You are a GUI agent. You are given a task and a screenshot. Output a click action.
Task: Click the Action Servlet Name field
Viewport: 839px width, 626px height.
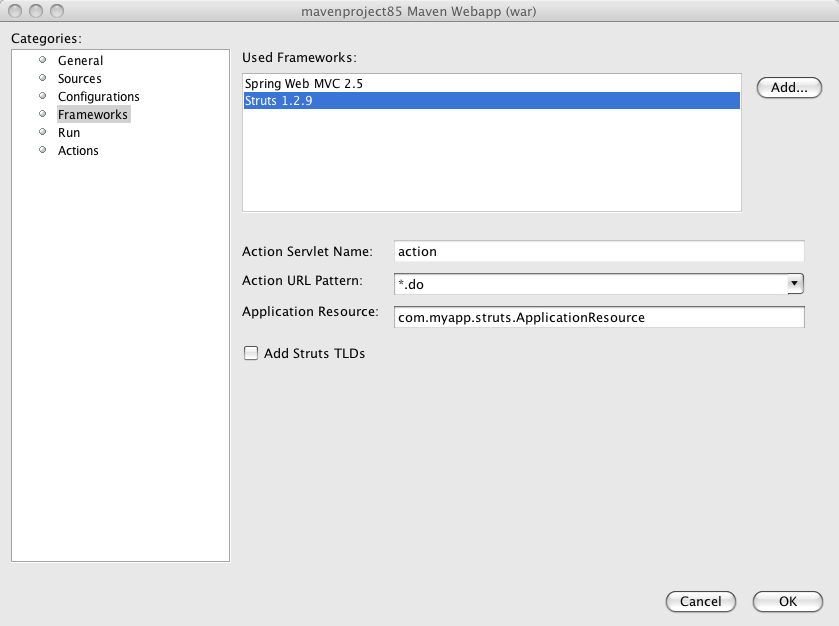(x=598, y=252)
